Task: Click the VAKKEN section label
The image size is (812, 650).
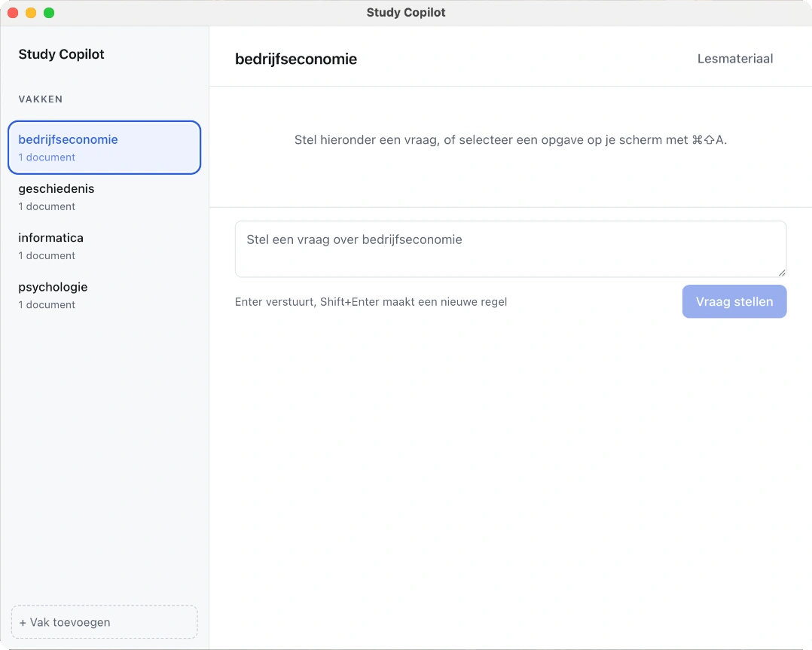Action: 41,99
